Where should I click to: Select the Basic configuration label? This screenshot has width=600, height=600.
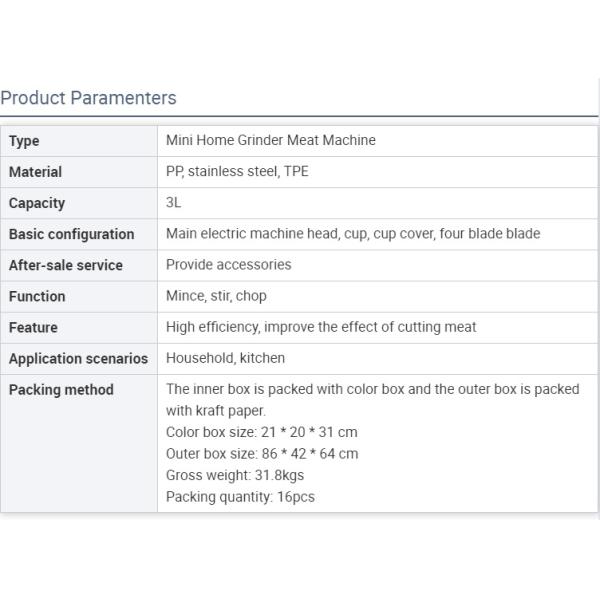pos(71,234)
